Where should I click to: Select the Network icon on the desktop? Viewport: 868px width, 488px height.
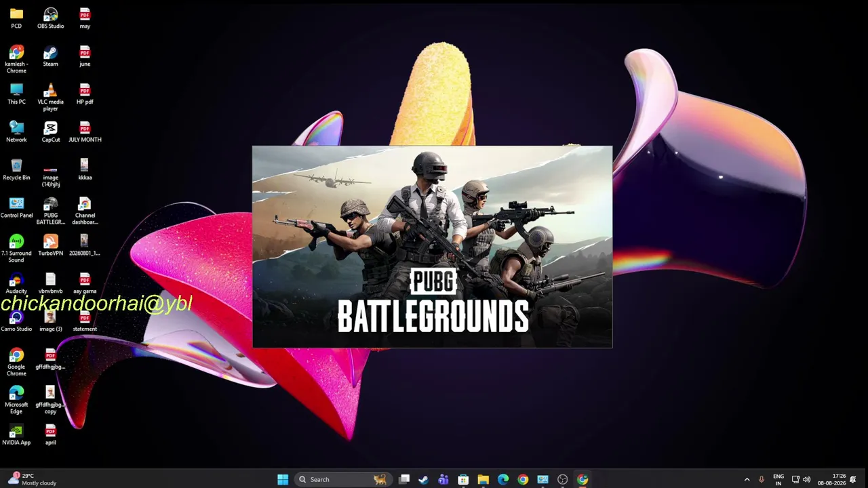click(x=16, y=132)
